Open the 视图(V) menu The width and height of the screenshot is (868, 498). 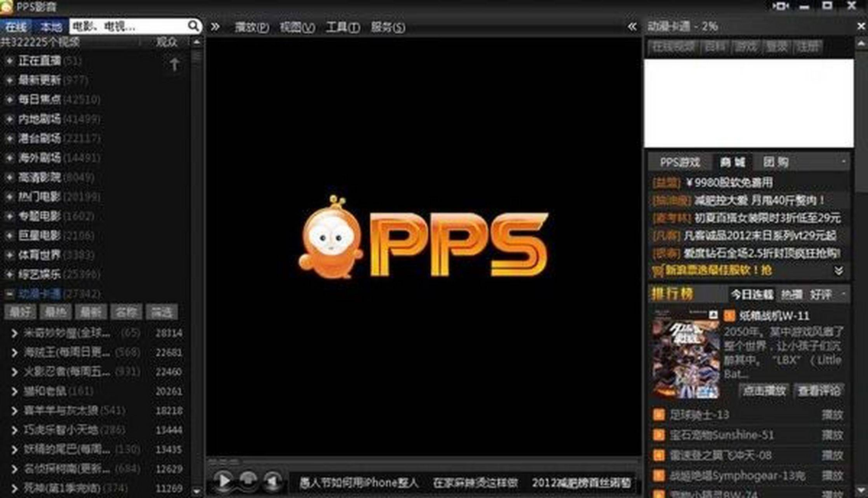(x=297, y=27)
